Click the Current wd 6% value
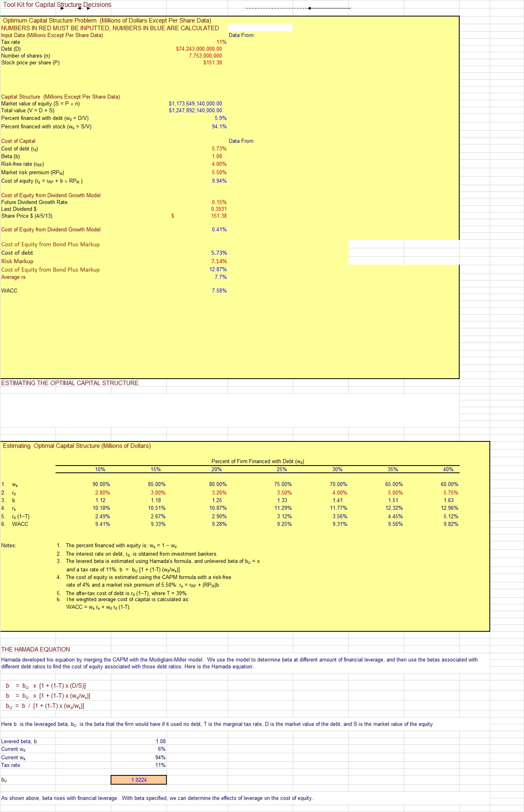This screenshot has width=524, height=812. coord(162,749)
